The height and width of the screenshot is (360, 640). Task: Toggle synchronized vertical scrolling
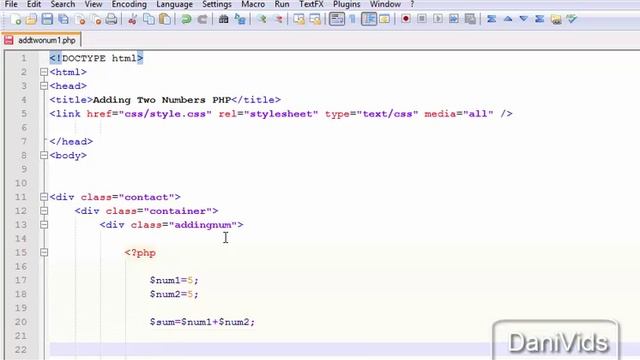tap(299, 19)
